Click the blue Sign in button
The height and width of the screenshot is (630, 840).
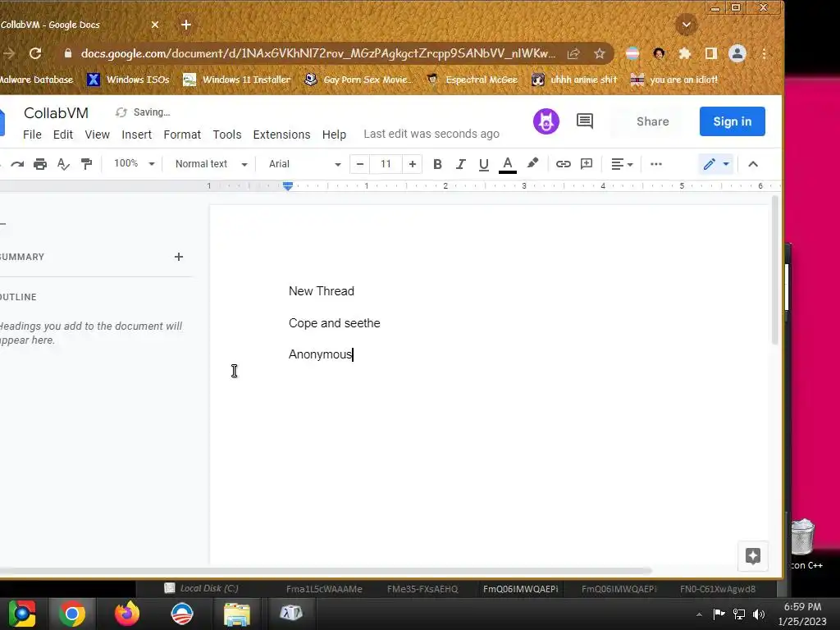733,121
